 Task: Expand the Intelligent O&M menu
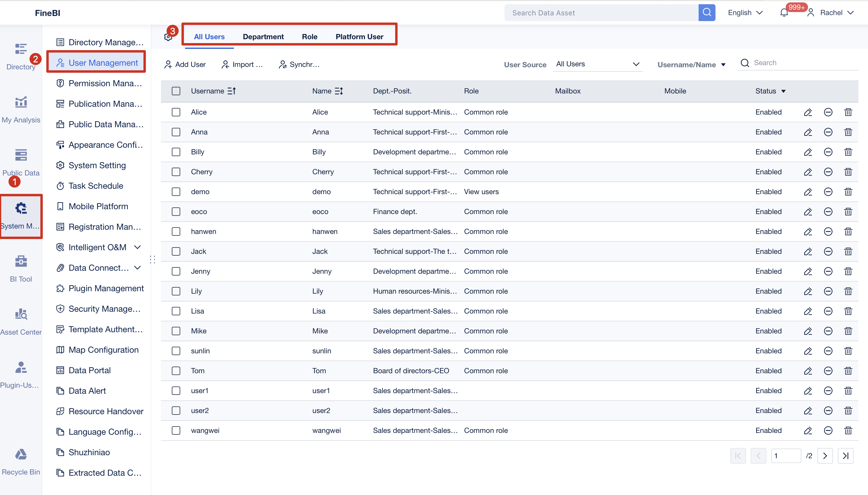[x=99, y=247]
